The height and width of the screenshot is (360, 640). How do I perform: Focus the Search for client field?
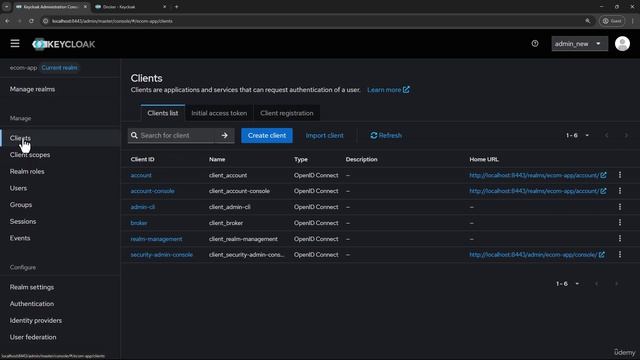(x=176, y=136)
